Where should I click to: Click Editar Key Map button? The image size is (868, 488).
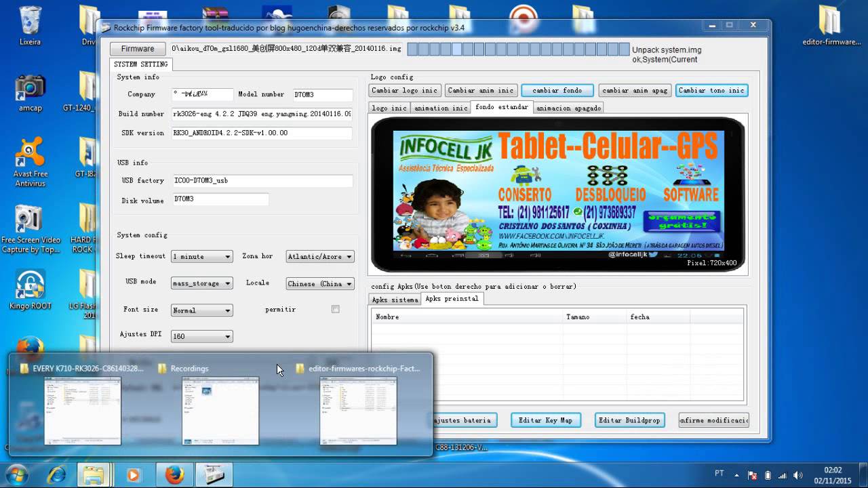545,420
